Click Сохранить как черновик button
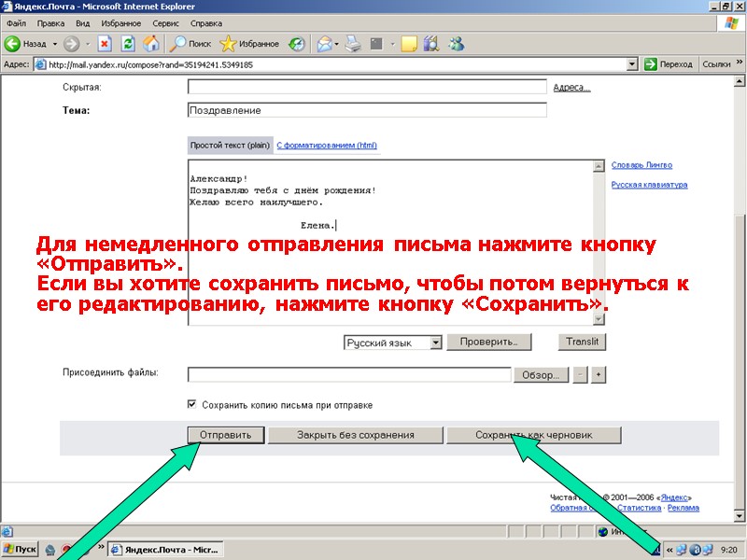747x560 pixels. 534,435
